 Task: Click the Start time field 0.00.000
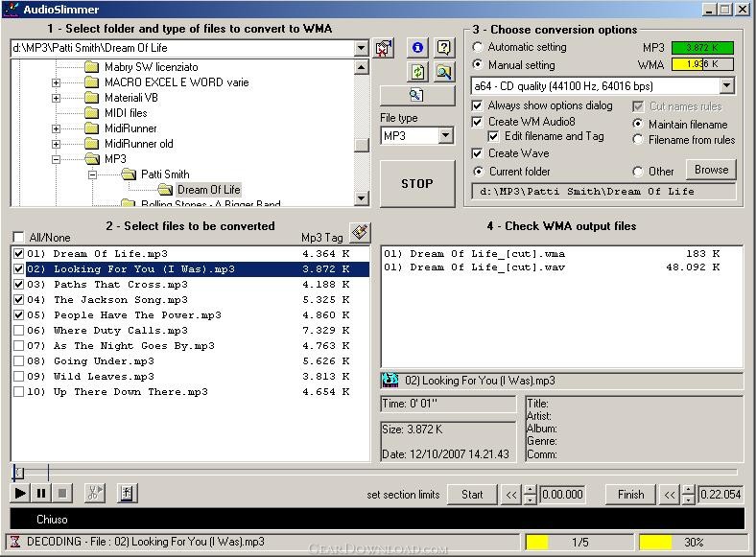[562, 495]
